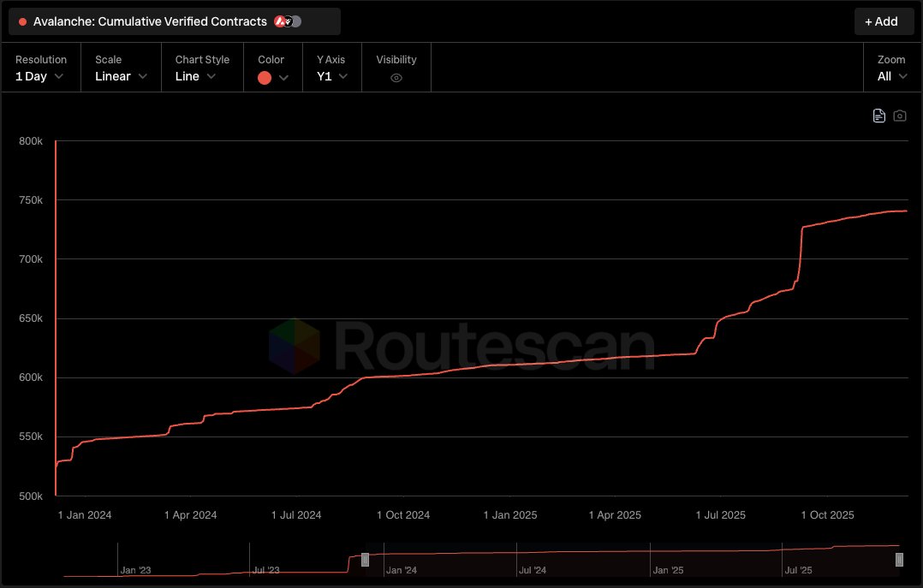Click the 650k y-axis label

(x=31, y=318)
